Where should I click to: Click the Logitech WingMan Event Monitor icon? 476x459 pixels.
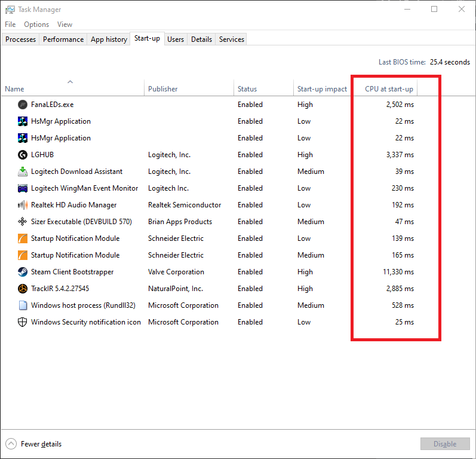coord(23,188)
